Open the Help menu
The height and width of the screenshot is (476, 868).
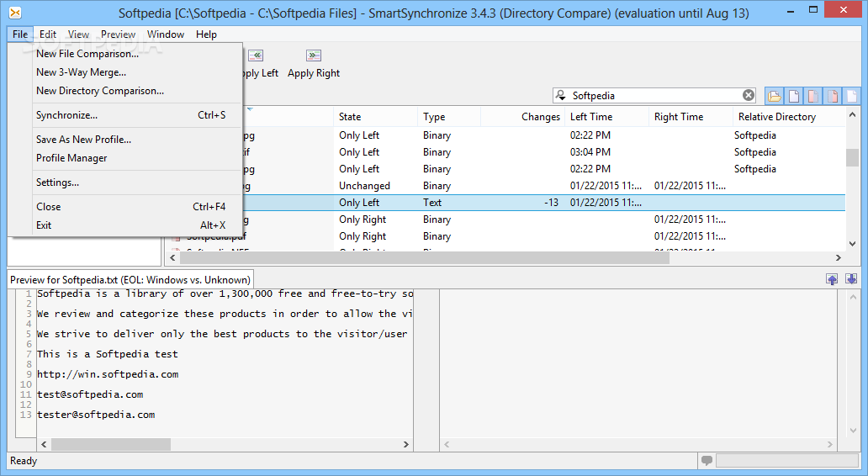click(206, 34)
